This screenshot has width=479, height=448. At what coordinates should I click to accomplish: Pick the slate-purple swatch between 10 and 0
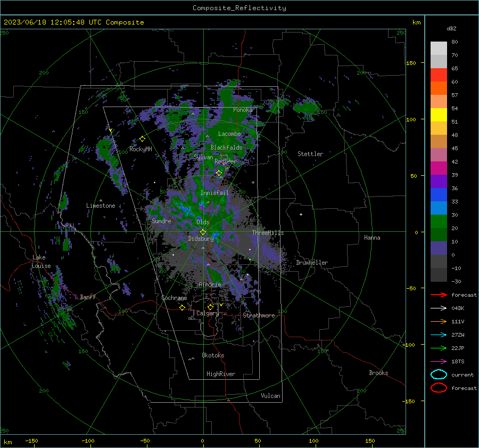[x=439, y=248]
